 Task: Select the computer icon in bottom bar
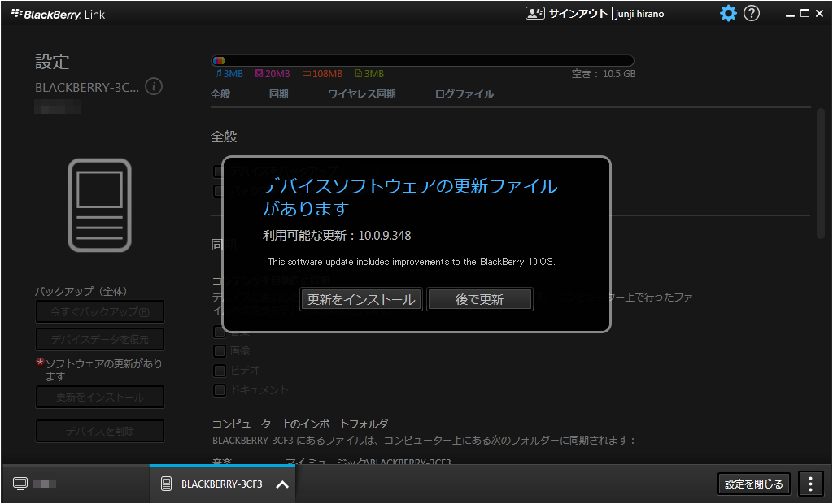pyautogui.click(x=20, y=484)
